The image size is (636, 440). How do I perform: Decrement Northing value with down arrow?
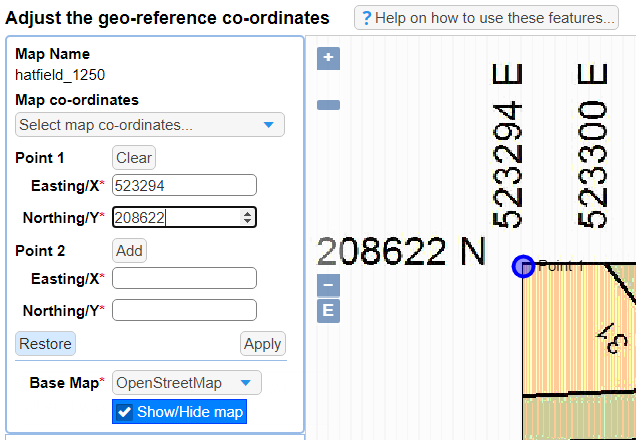pyautogui.click(x=248, y=221)
